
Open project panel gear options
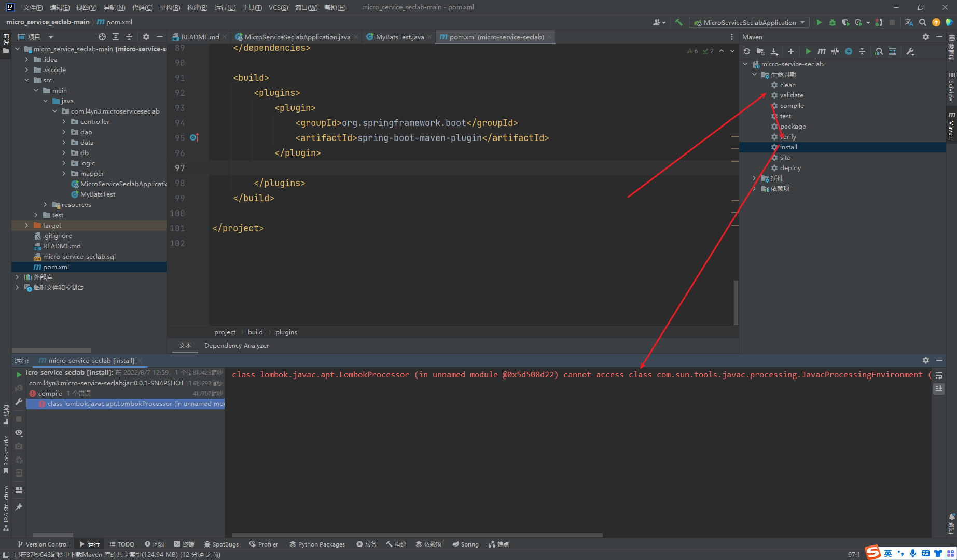146,37
